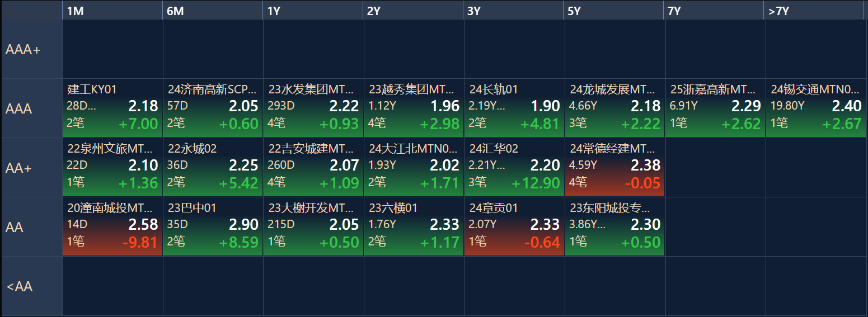This screenshot has height=317, width=868.
Task: Click the 57D maturity text
Action: (178, 105)
